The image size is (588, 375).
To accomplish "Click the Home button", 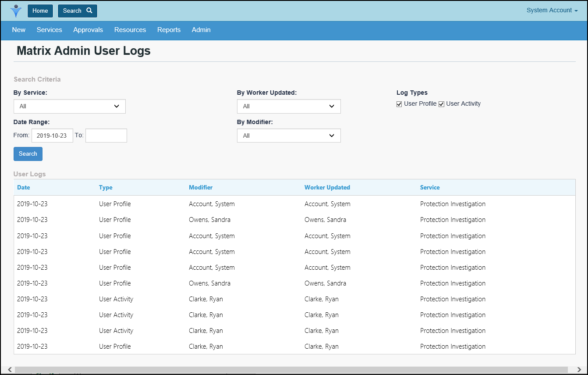I will (x=40, y=11).
